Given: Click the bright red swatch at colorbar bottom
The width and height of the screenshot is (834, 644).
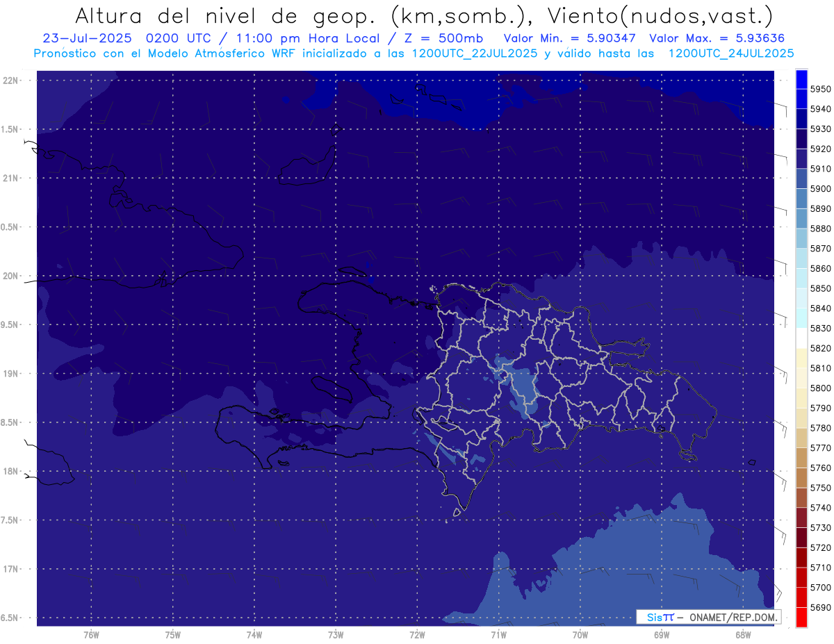Looking at the screenshot, I should [801, 617].
